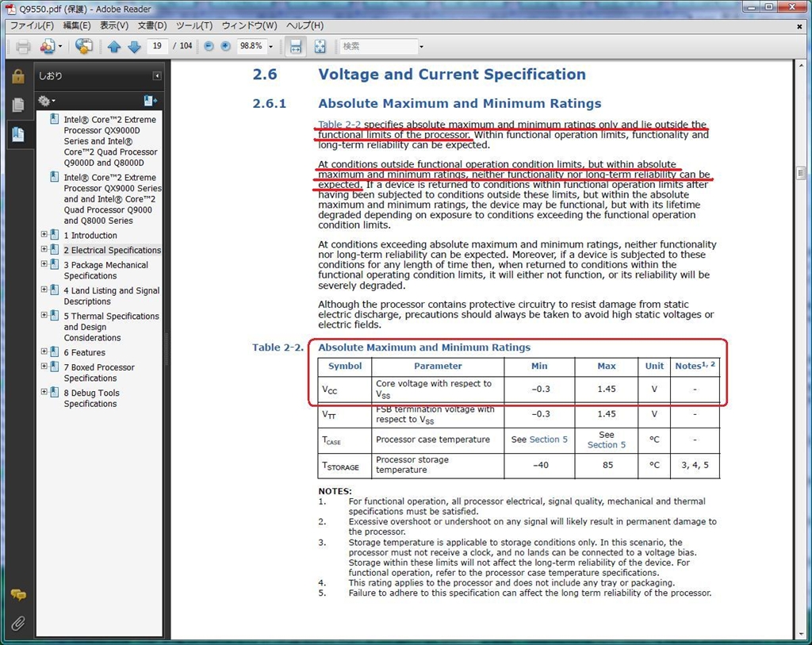Select 7 Boxed Processor Specifications text
Viewport: 812px width, 645px height.
coord(99,373)
